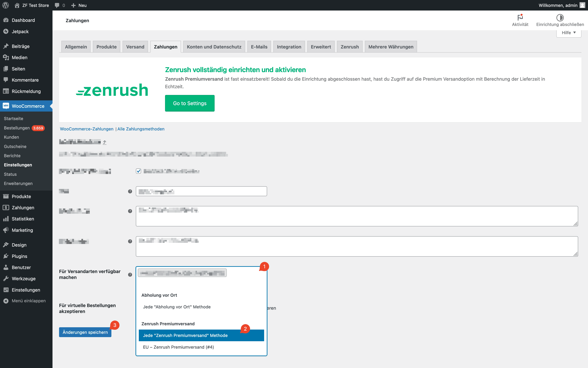Open the Versand tab
The image size is (588, 368).
coord(135,47)
